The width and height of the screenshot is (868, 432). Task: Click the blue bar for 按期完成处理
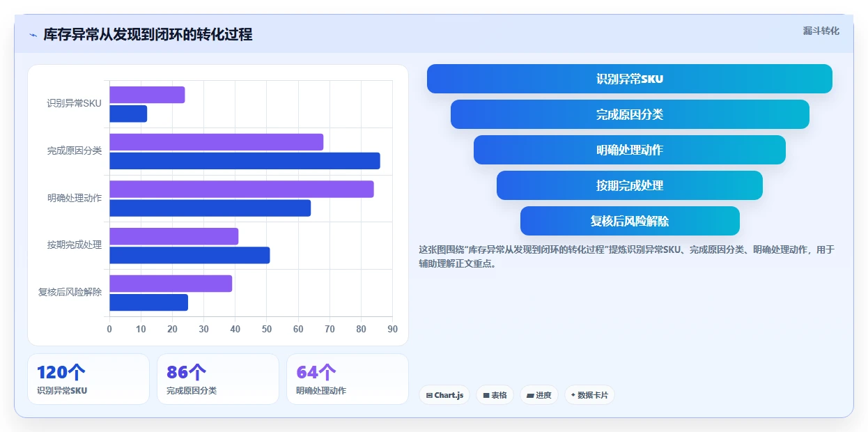pyautogui.click(x=189, y=255)
